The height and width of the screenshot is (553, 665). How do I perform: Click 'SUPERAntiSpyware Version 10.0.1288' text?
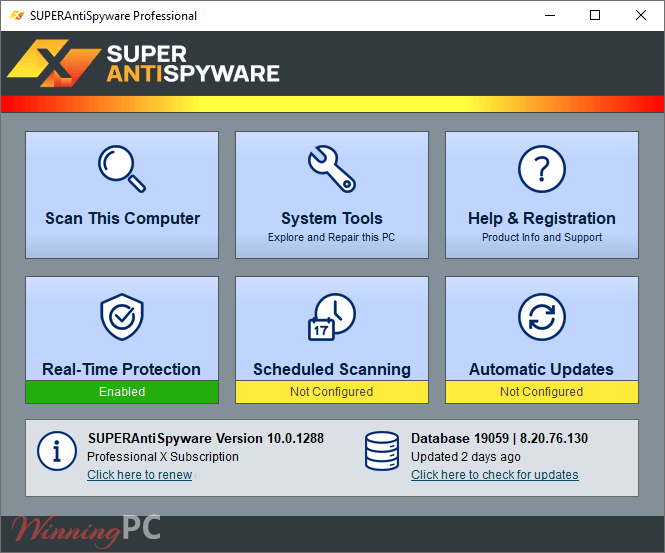[x=206, y=438]
